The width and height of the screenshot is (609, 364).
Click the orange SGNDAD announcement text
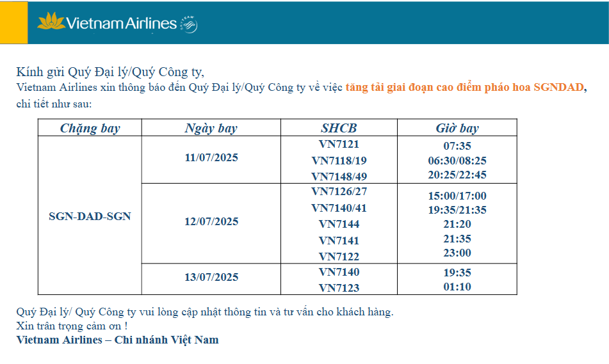pyautogui.click(x=465, y=87)
